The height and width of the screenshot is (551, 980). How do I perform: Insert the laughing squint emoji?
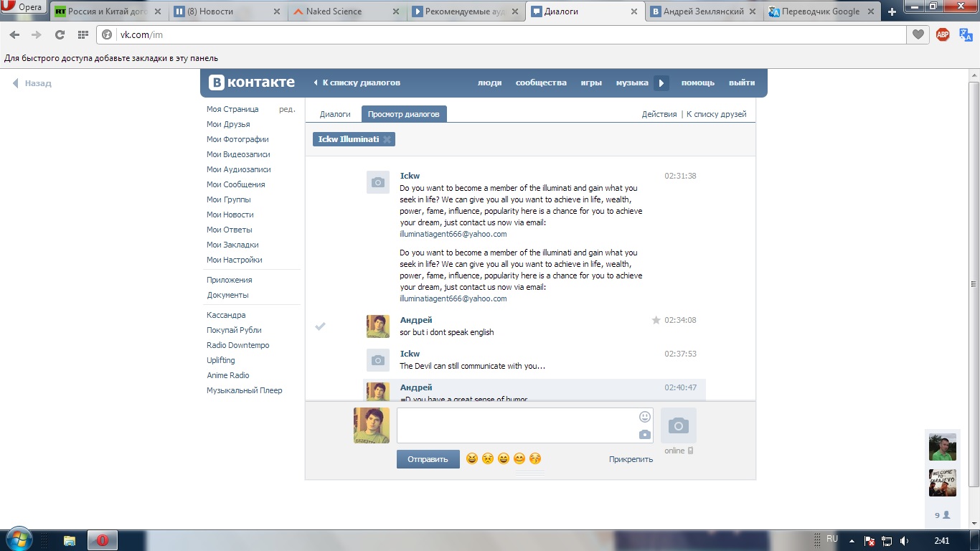coord(471,458)
